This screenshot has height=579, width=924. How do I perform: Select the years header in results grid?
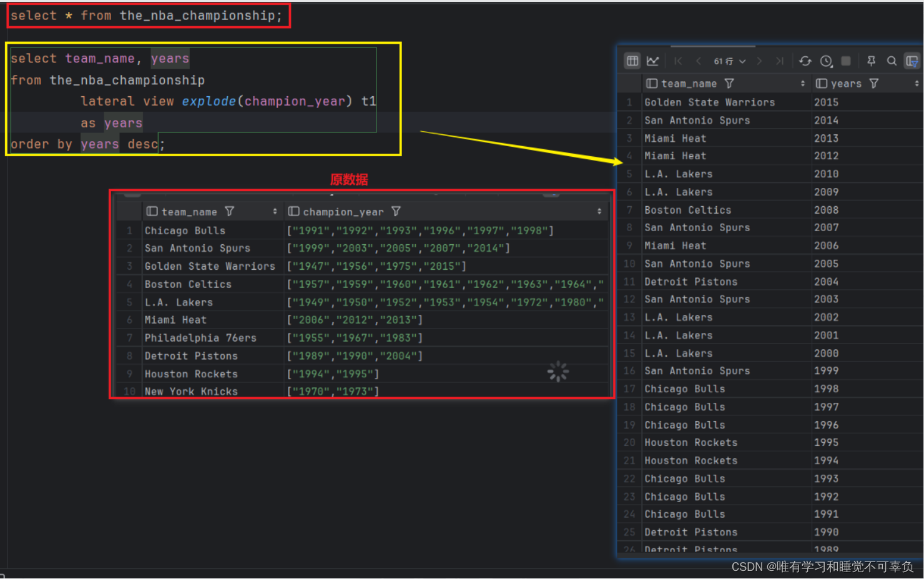[x=846, y=83]
